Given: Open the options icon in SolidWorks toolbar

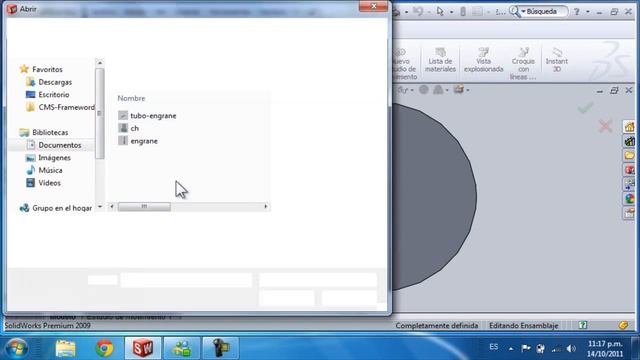Looking at the screenshot, I should click(x=477, y=11).
